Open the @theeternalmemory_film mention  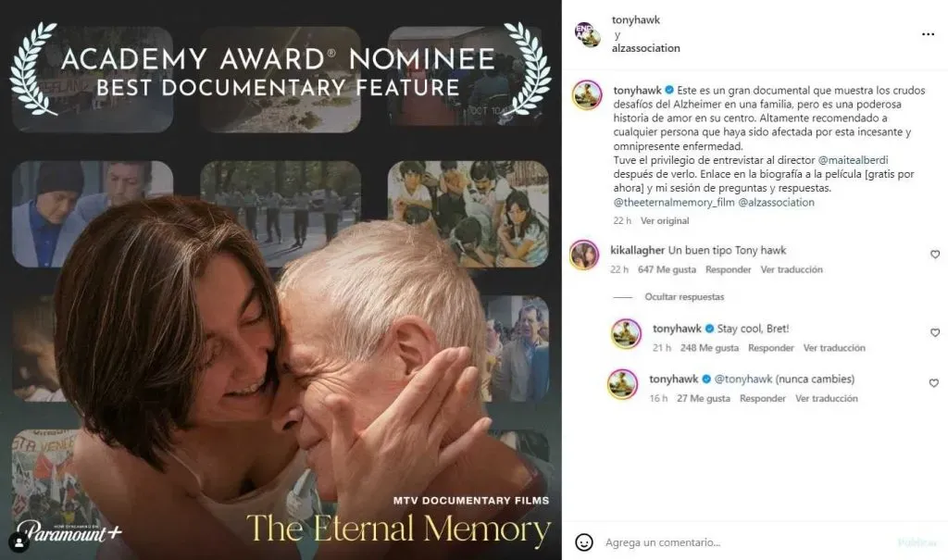[674, 203]
